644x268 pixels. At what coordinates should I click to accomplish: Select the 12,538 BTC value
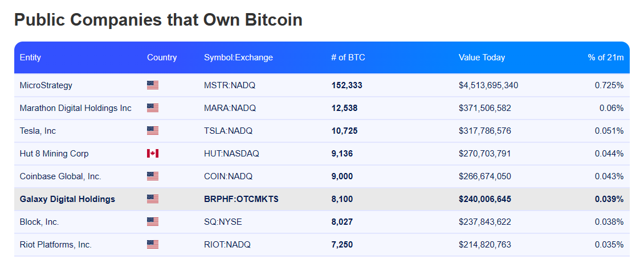(344, 108)
